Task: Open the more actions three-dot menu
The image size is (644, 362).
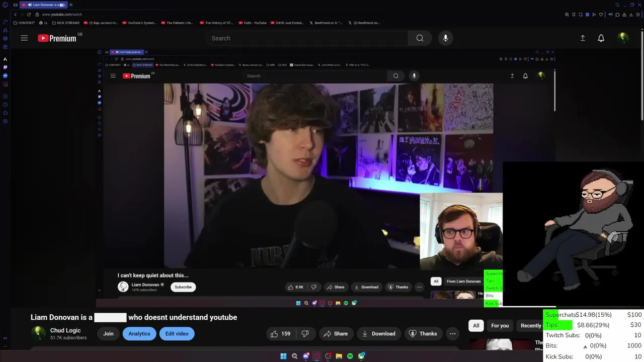Action: tap(452, 334)
